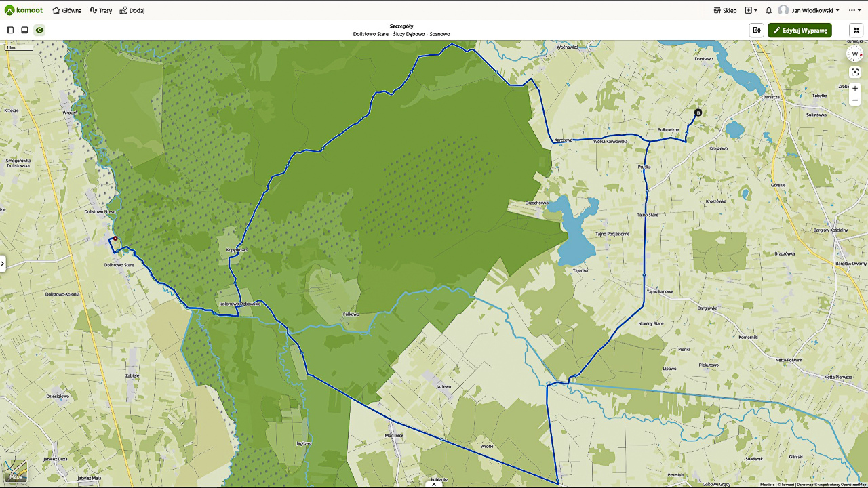Zoom out with the minus button
Screen dimensions: 868x488
[855, 100]
